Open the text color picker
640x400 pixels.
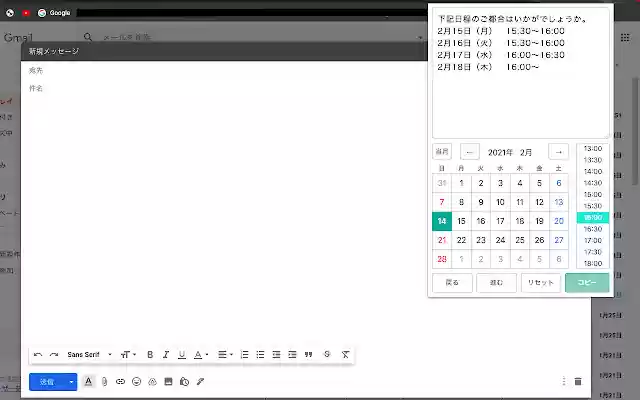click(200, 355)
